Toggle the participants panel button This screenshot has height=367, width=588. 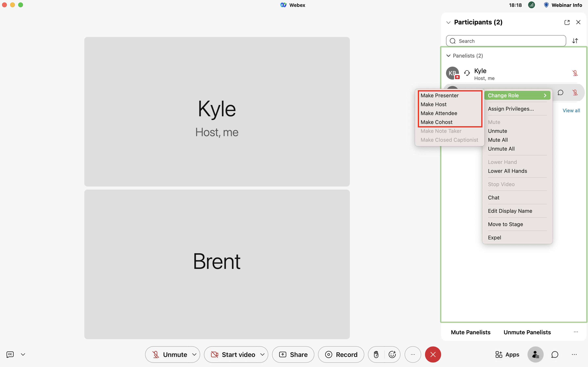coord(535,354)
